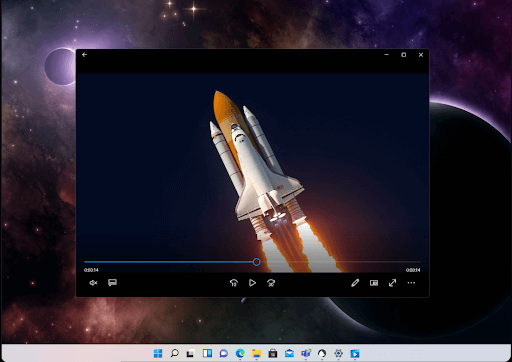The image size is (512, 362).
Task: Play the rocket launch video
Action: [252, 283]
